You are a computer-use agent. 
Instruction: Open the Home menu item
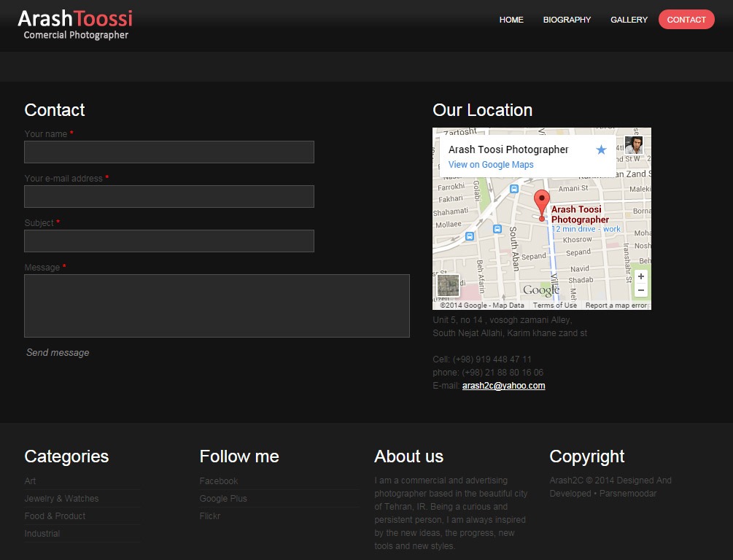tap(511, 20)
